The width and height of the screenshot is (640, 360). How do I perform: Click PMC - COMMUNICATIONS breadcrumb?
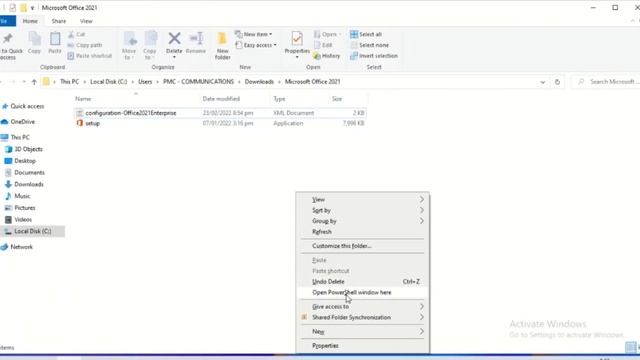pos(198,82)
